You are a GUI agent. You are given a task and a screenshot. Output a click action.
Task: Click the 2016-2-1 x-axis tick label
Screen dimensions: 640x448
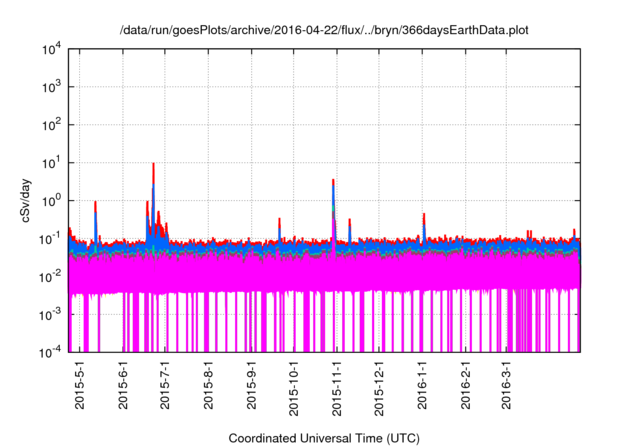point(466,385)
